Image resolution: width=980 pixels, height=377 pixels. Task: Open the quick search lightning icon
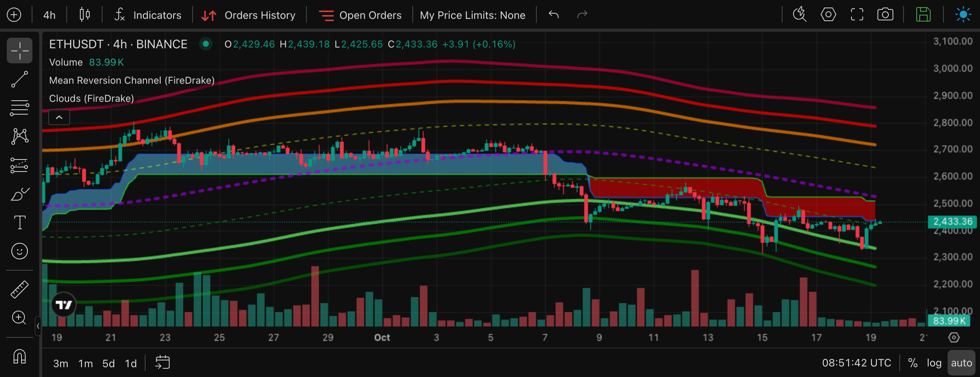799,15
